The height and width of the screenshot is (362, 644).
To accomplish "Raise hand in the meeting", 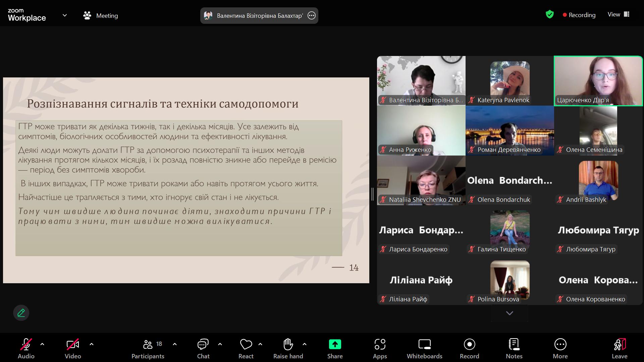I will 288,349.
